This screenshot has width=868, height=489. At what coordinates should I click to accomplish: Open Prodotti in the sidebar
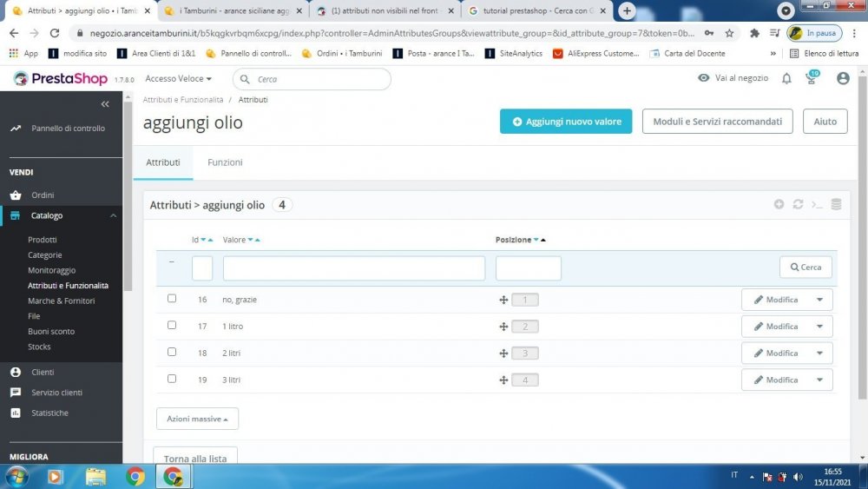coord(42,240)
